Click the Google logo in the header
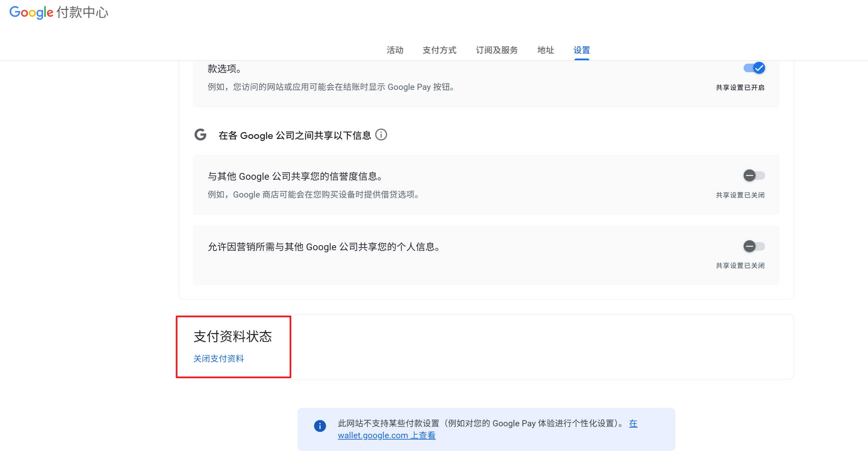 coord(31,12)
